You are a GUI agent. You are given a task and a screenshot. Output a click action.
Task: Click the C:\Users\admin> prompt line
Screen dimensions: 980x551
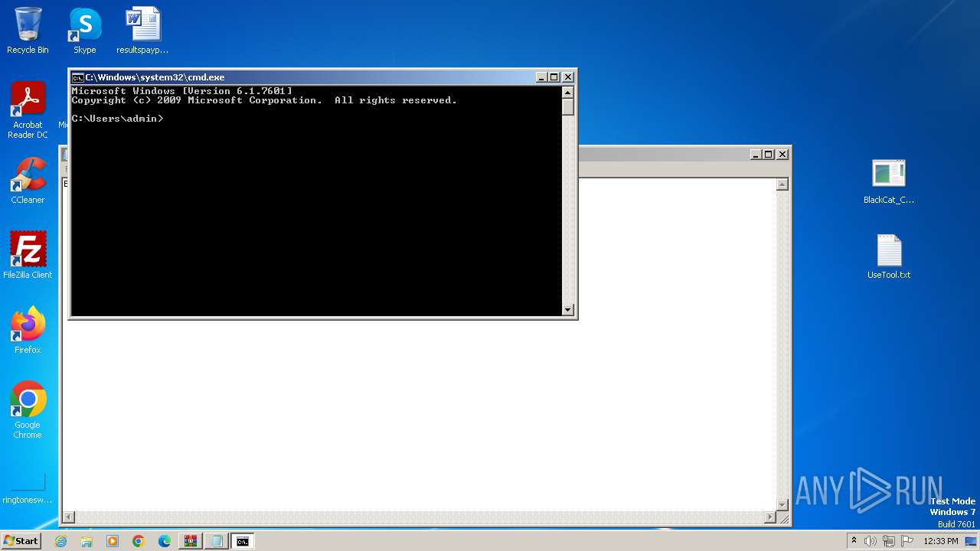(117, 119)
